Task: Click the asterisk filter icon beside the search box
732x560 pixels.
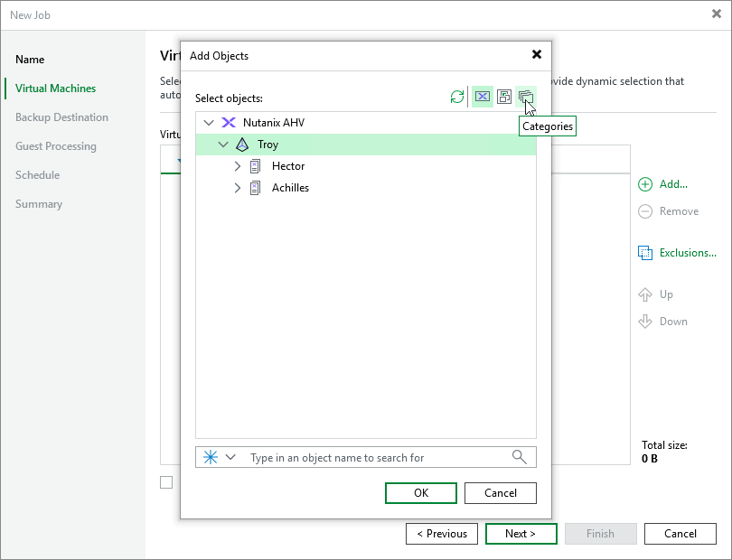Action: 209,457
